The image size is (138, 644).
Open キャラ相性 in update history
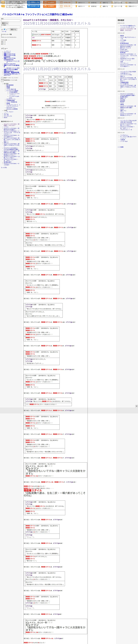123,40
